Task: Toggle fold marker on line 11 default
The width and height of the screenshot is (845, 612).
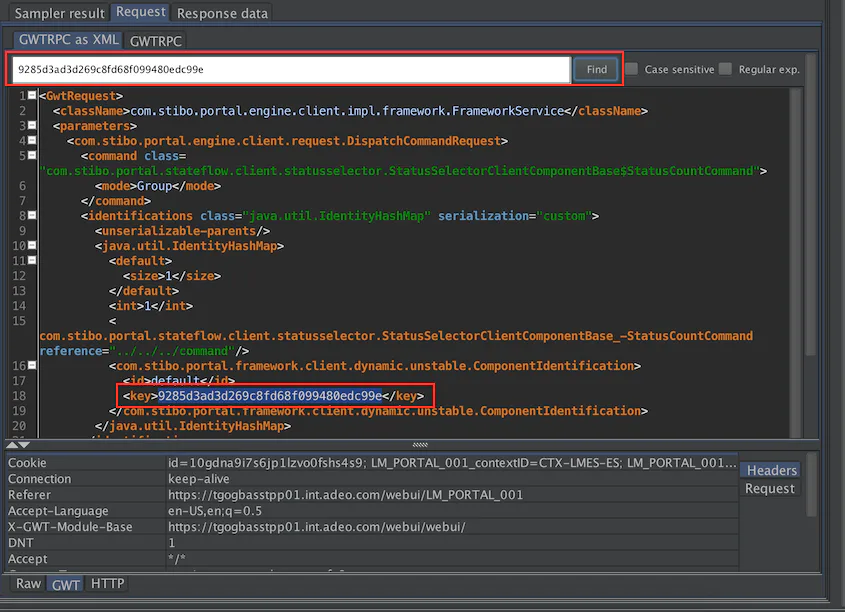Action: tap(32, 260)
